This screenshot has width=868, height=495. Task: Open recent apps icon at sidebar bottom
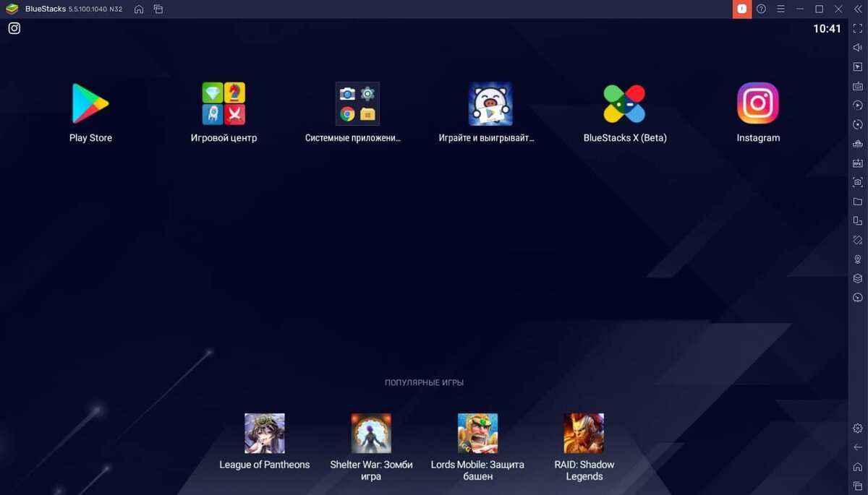(858, 486)
